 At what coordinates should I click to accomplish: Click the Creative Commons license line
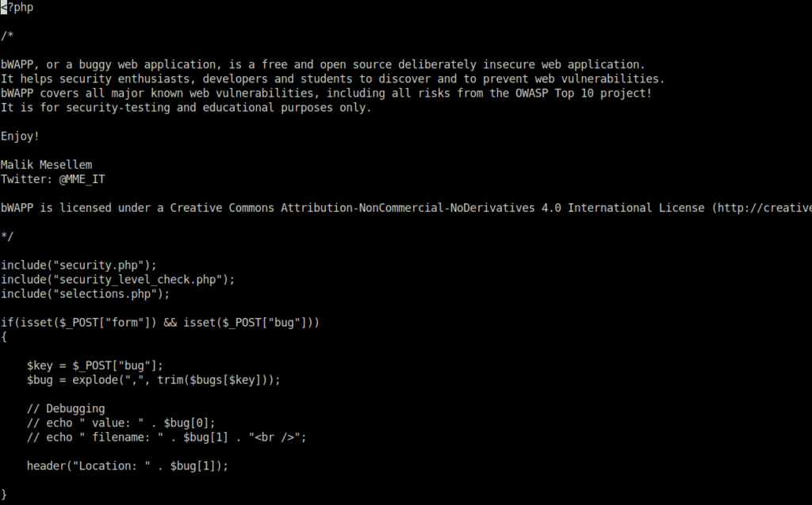pyautogui.click(x=406, y=208)
